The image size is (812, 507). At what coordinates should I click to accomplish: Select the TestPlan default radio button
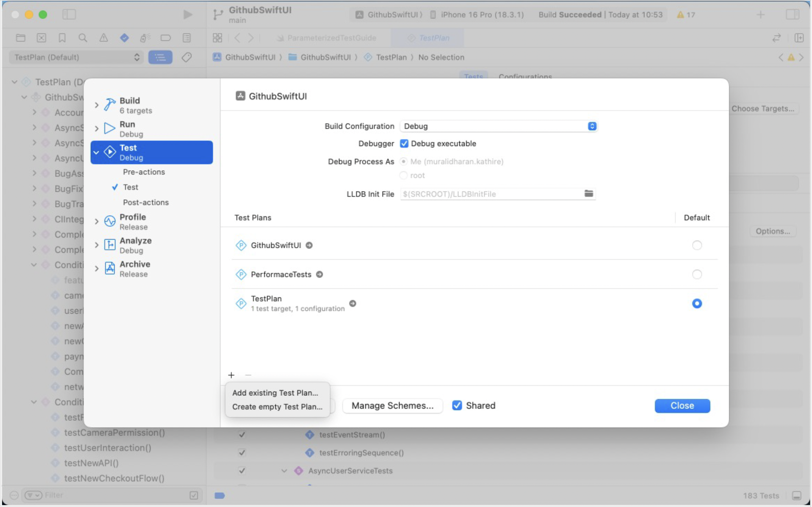pos(697,304)
